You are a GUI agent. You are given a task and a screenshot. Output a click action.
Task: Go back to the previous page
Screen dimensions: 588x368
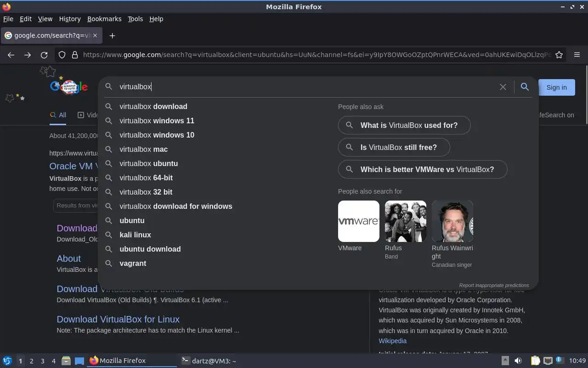tap(11, 55)
